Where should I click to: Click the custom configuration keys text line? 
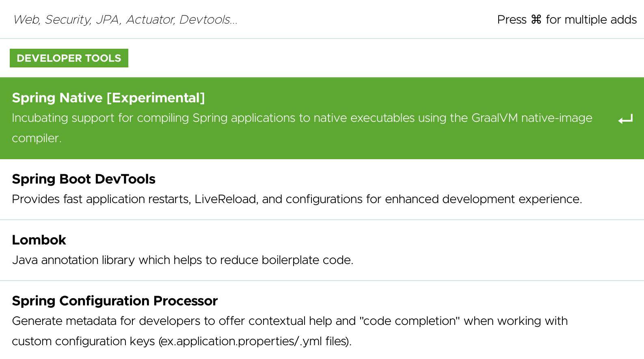click(x=182, y=341)
